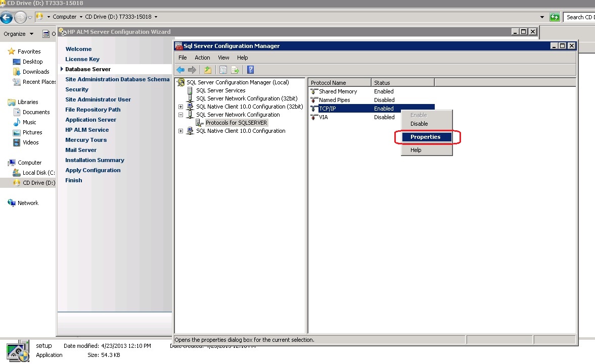The width and height of the screenshot is (595, 364).
Task: Go to the Security wizard step
Action: click(77, 89)
